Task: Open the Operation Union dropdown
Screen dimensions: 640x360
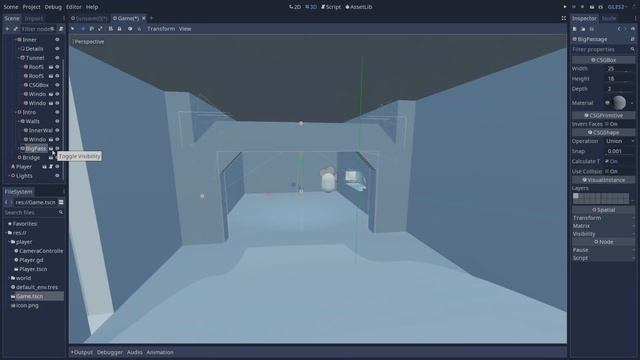Action: [620, 141]
